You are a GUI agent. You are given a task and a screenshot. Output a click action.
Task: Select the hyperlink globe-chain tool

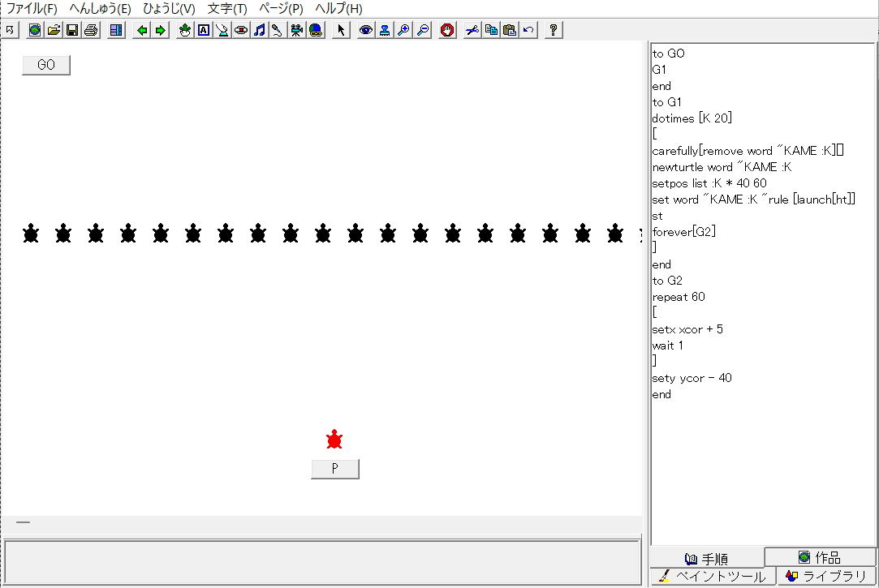click(316, 30)
